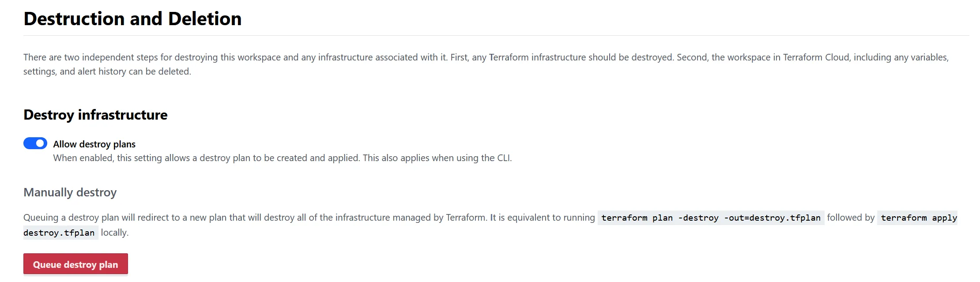Click the Destruction and Deletion heading
This screenshot has width=980, height=282.
[x=132, y=19]
